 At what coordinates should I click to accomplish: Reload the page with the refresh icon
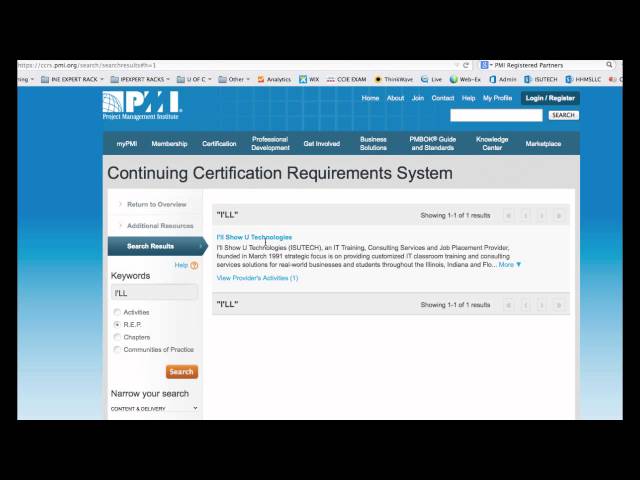tap(466, 65)
